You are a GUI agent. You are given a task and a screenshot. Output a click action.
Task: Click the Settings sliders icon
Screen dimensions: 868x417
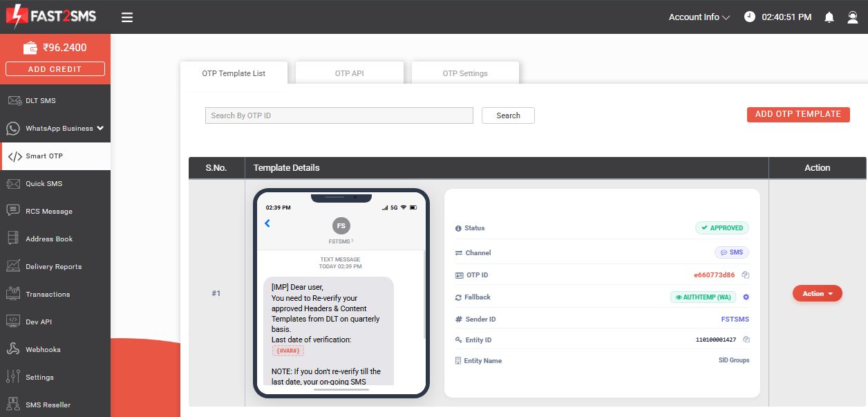pyautogui.click(x=13, y=377)
